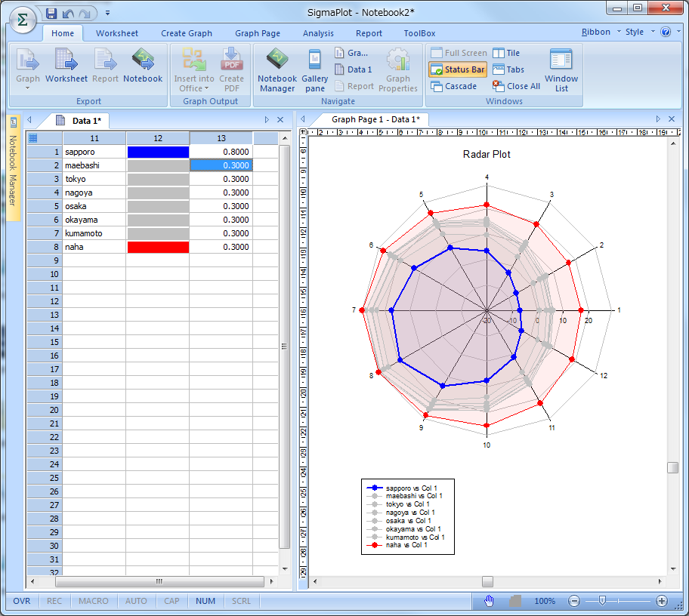Select the Graph Page 1 - Data 1* tab
The width and height of the screenshot is (689, 616).
tap(375, 119)
